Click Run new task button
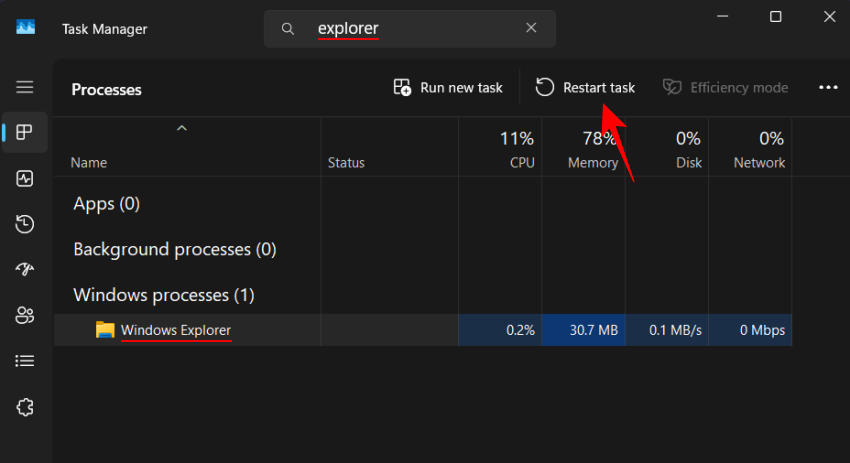Image resolution: width=850 pixels, height=463 pixels. (x=448, y=88)
